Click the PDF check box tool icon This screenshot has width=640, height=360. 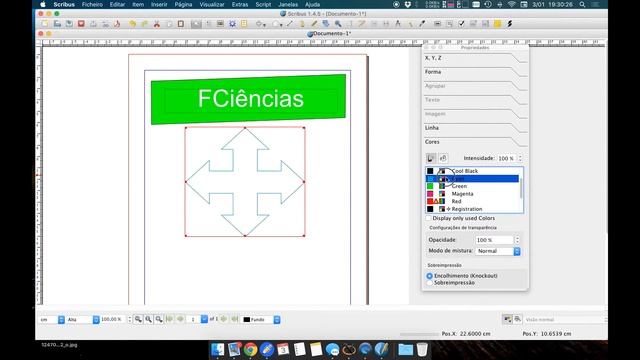[x=461, y=24]
